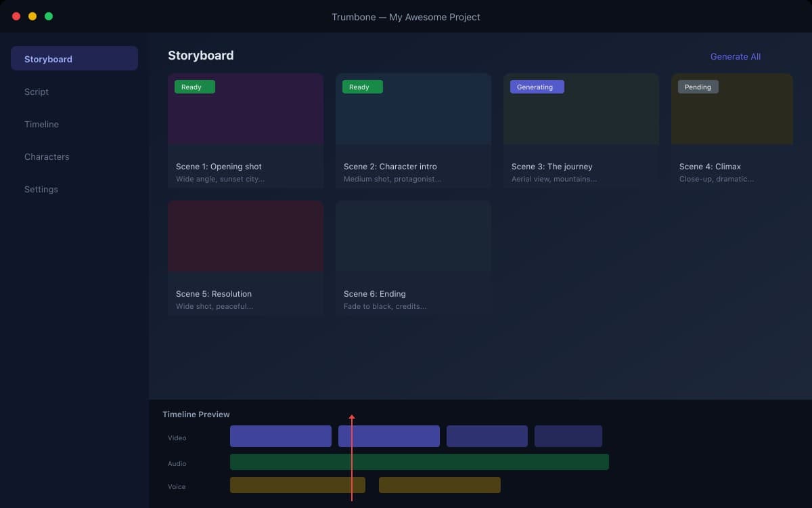
Task: Click the Ready badge on Scene 2: Character intro
Action: [362, 87]
